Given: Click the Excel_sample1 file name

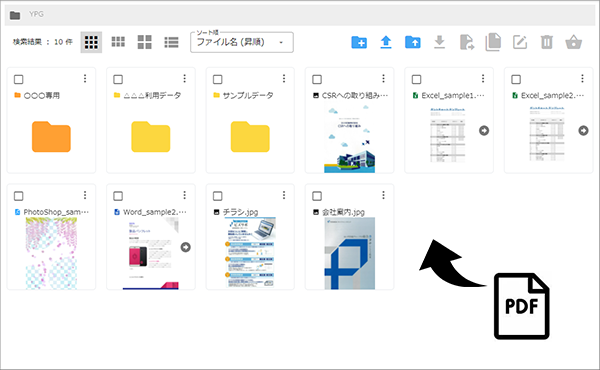Looking at the screenshot, I should 453,96.
